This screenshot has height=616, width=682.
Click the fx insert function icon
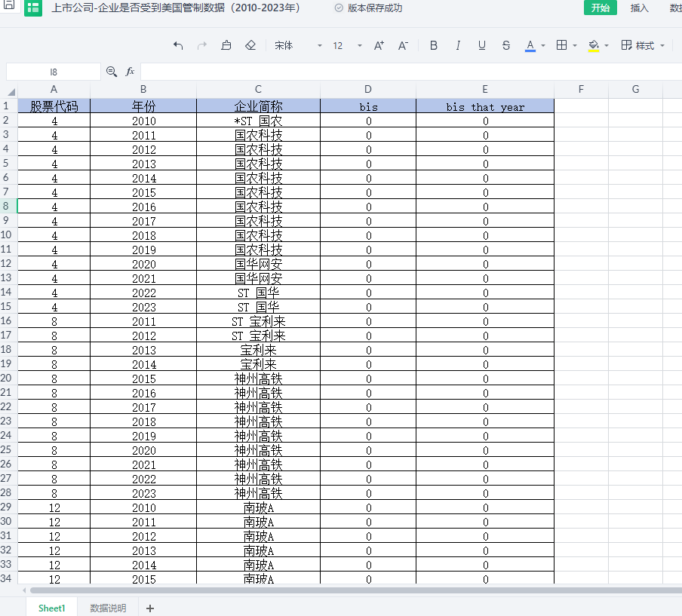click(130, 72)
